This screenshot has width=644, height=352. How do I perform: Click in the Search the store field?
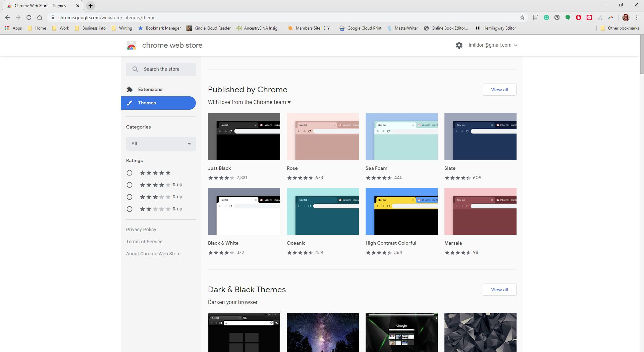pyautogui.click(x=161, y=69)
